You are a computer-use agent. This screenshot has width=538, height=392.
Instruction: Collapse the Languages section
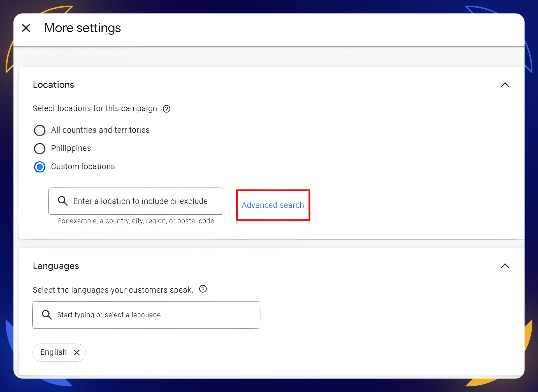point(505,266)
